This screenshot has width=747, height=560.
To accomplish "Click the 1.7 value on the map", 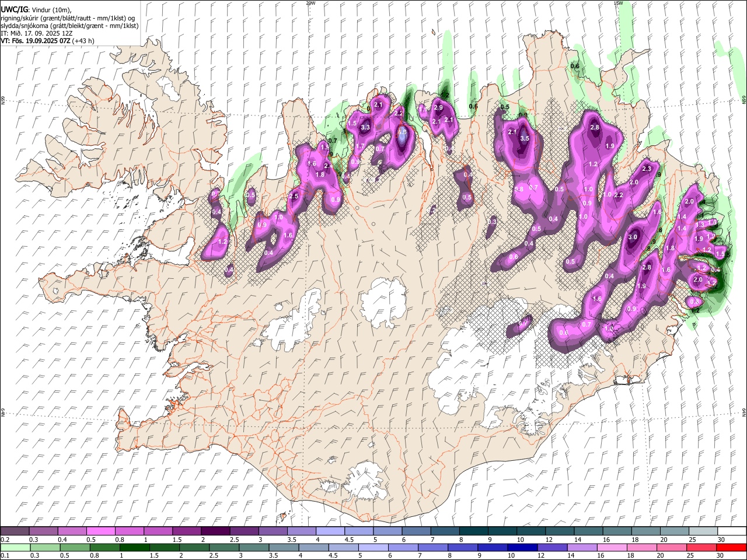I will (x=361, y=146).
